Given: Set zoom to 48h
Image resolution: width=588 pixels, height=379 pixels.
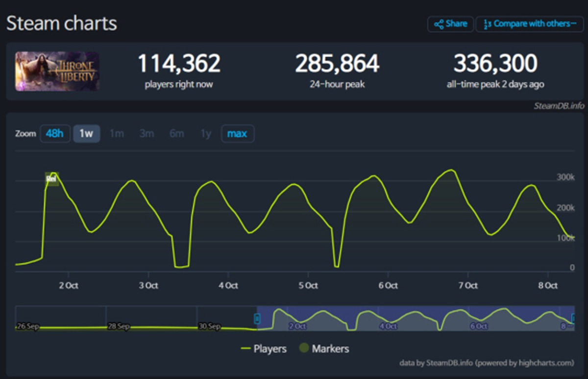Looking at the screenshot, I should (x=54, y=134).
